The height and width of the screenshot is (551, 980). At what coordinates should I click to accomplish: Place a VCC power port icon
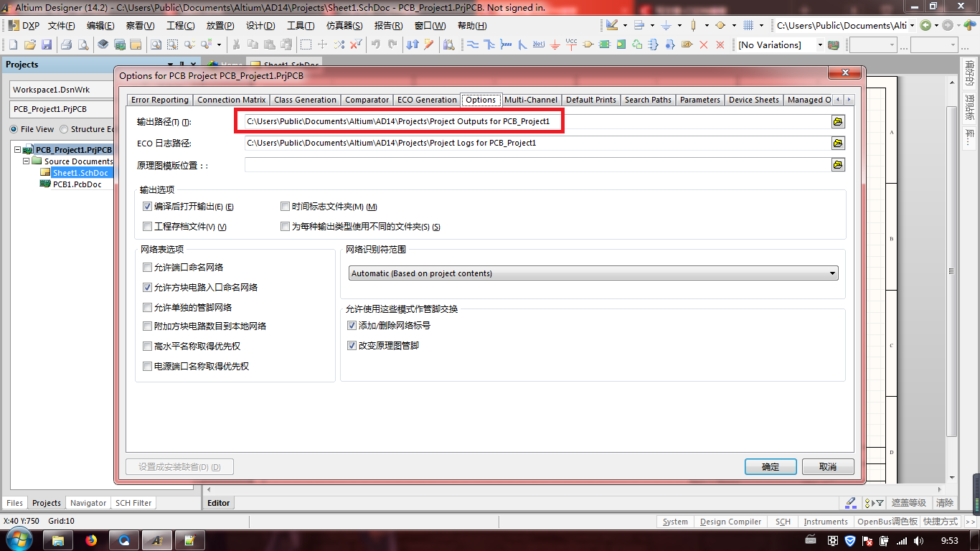point(571,44)
